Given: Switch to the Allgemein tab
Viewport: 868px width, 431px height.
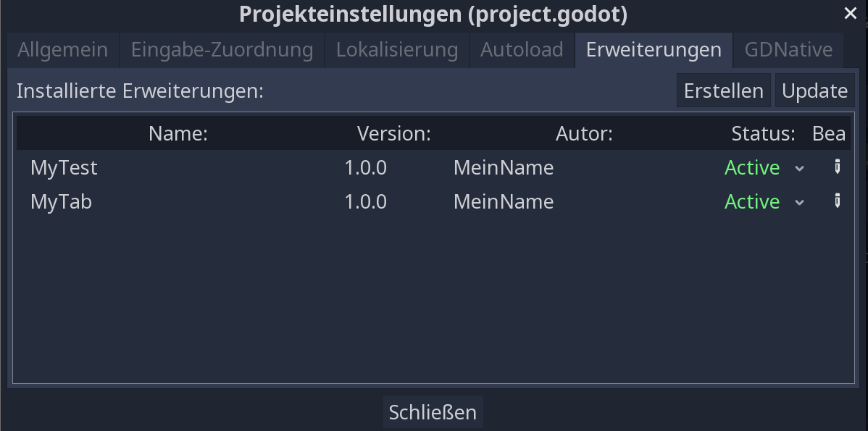Looking at the screenshot, I should click(62, 50).
